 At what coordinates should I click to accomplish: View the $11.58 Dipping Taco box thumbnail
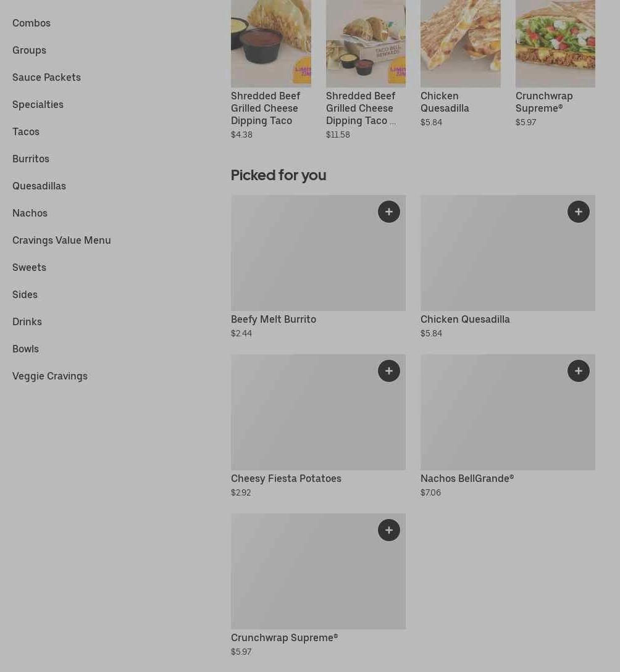tap(366, 43)
